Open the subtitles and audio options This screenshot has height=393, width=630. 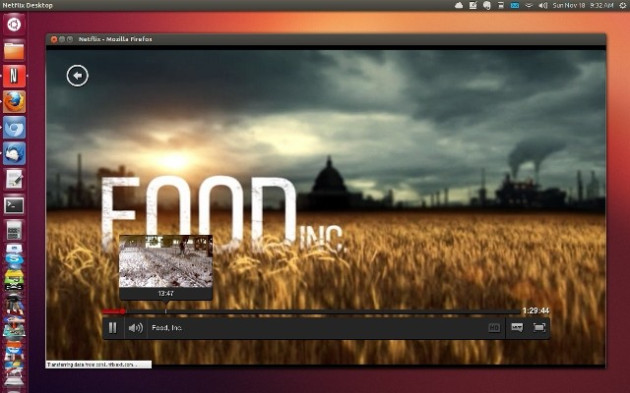[x=517, y=328]
